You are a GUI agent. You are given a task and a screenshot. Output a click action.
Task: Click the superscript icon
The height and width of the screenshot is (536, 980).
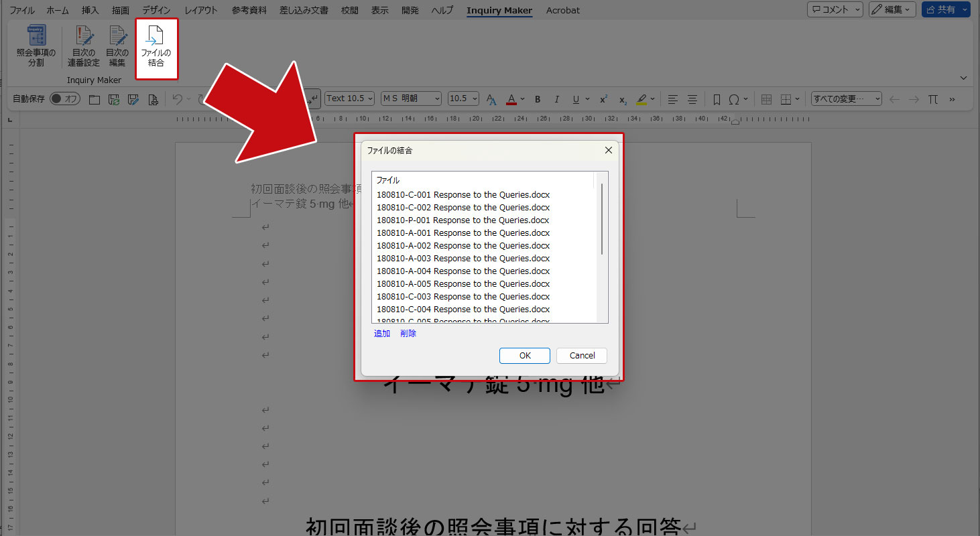click(x=603, y=99)
